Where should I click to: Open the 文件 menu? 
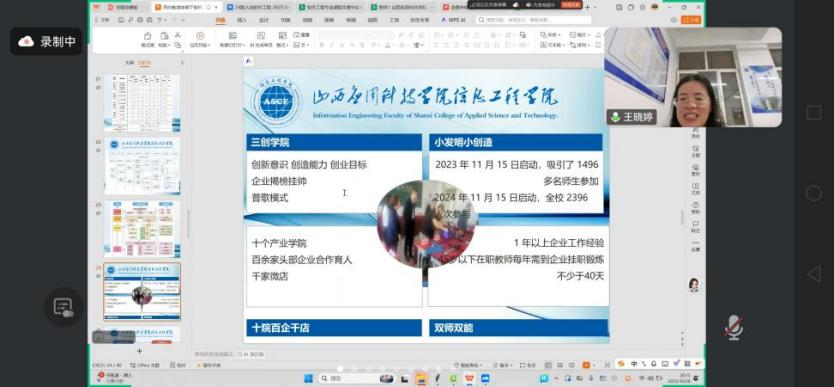(102, 20)
